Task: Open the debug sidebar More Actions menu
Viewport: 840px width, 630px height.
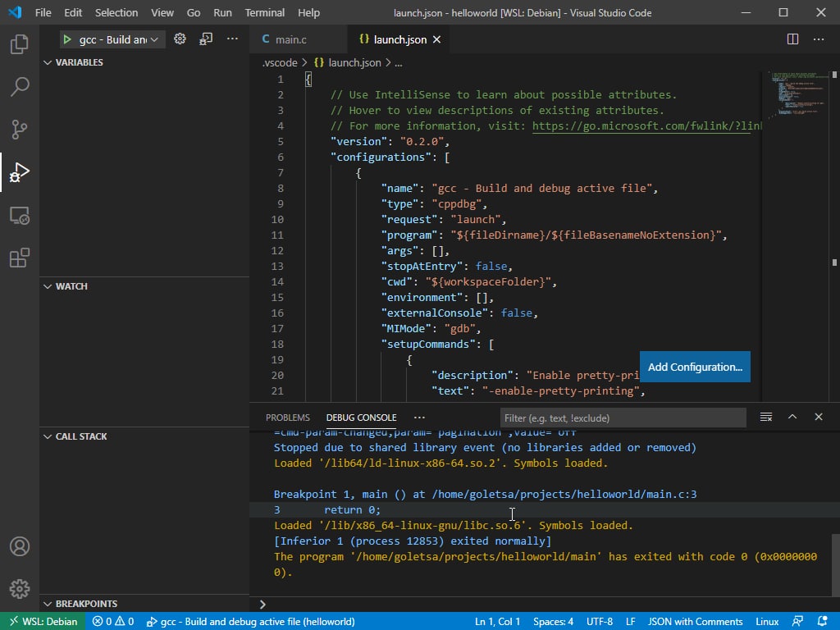Action: [232, 39]
